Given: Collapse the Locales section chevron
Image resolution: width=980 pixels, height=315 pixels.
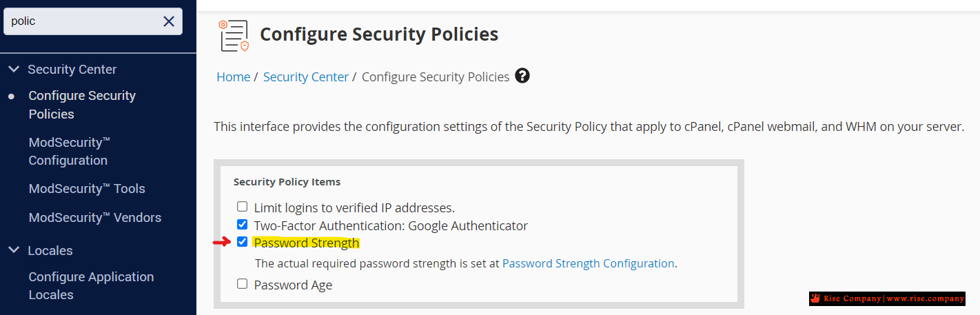Looking at the screenshot, I should 14,250.
